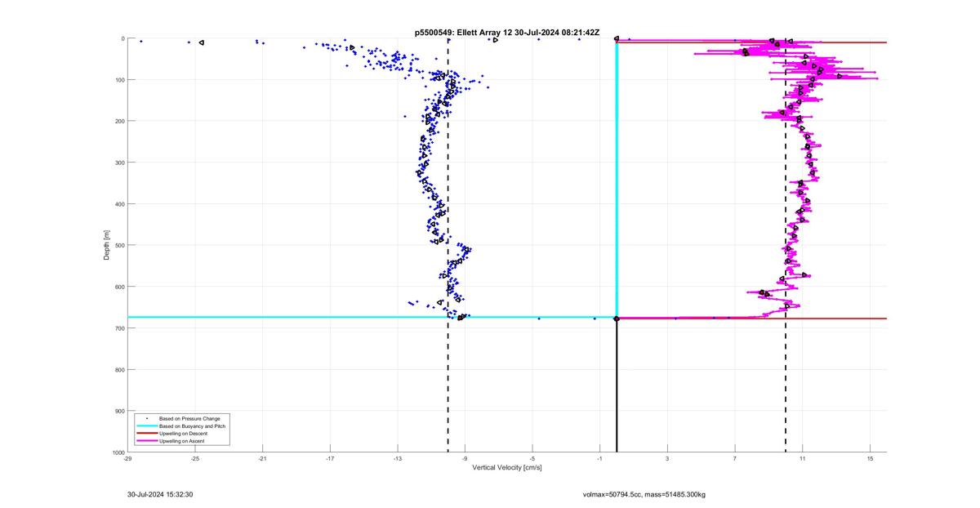Click the x-axis tick label '-25'
Screen dimensions: 980x508
[195, 459]
